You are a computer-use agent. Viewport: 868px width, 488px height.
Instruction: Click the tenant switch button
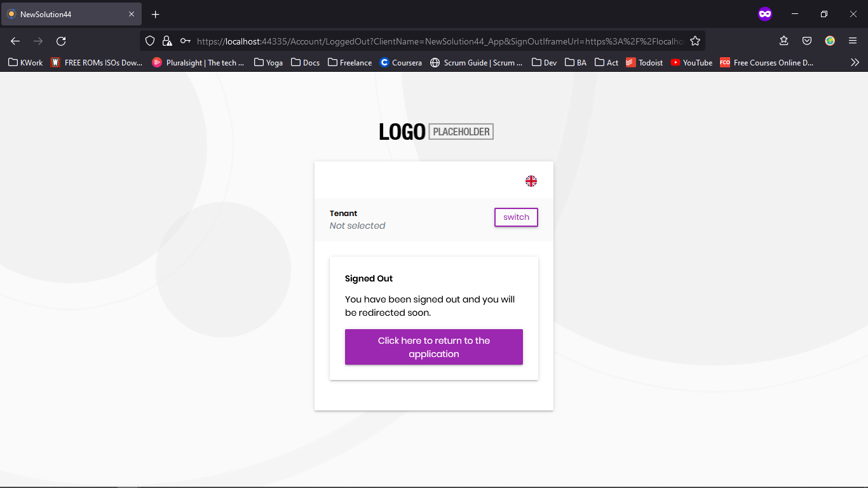pos(516,217)
